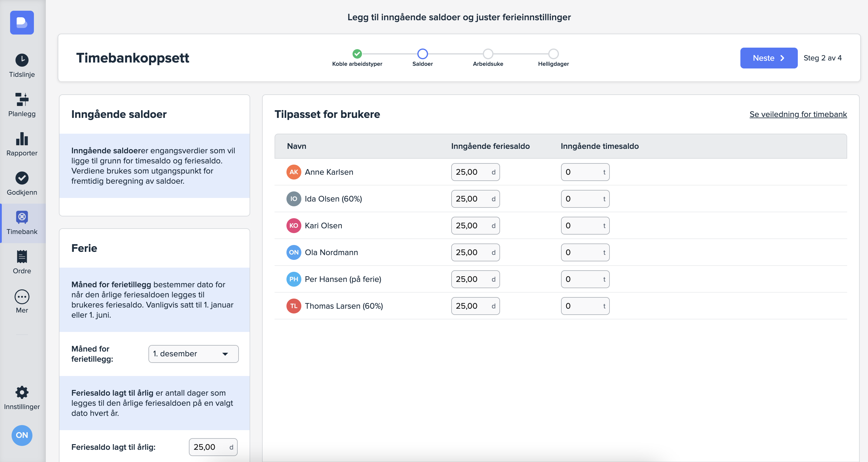
Task: Go to Godkjenn checkmark icon
Action: tap(22, 178)
